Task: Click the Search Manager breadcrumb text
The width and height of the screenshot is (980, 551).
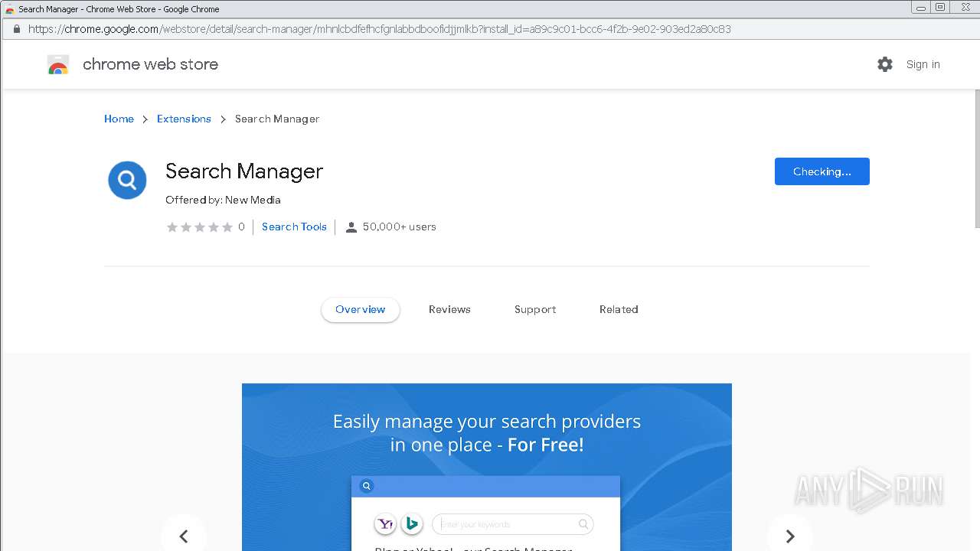Action: coord(277,119)
